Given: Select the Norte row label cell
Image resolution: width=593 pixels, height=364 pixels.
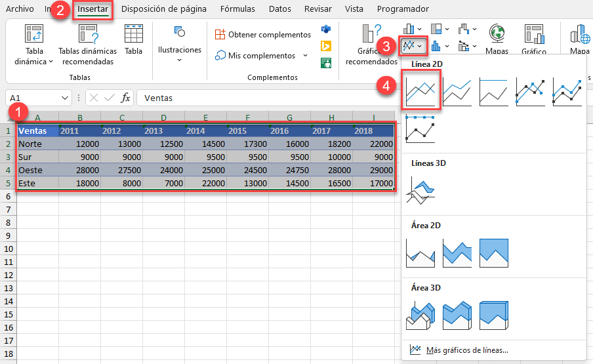Looking at the screenshot, I should point(38,144).
